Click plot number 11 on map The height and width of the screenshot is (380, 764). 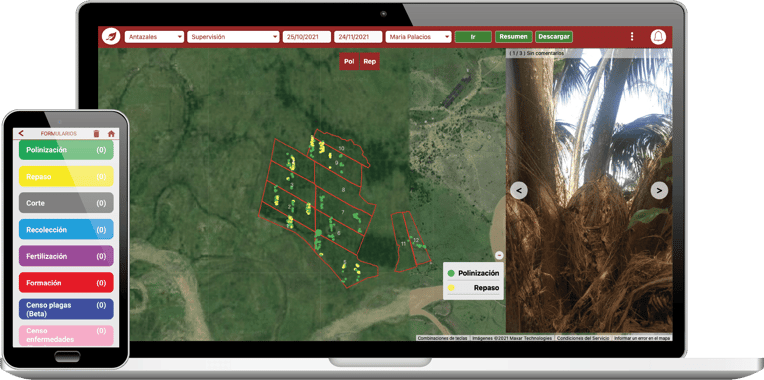403,243
